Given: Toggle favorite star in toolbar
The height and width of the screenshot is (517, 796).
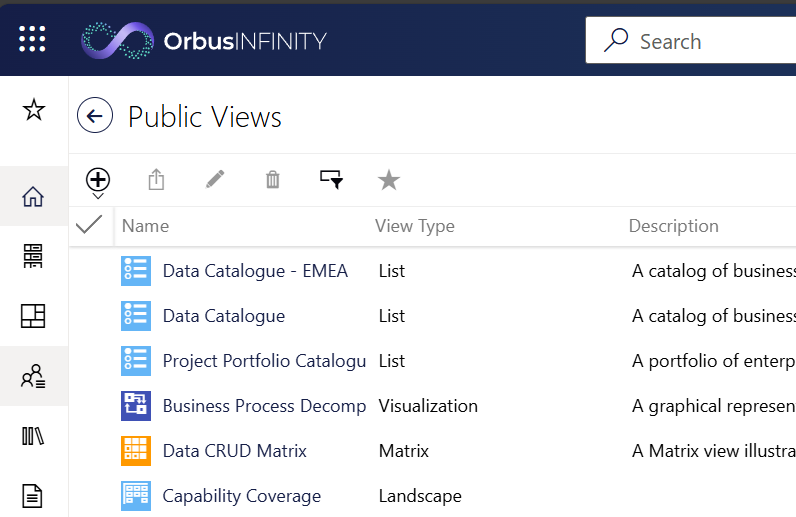Looking at the screenshot, I should click(x=389, y=180).
